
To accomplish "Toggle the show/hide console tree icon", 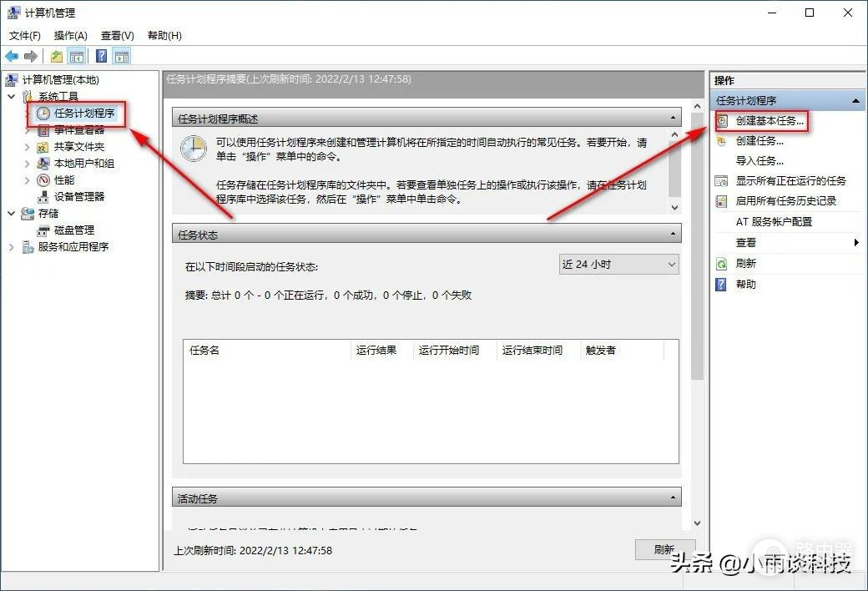I will coord(77,56).
